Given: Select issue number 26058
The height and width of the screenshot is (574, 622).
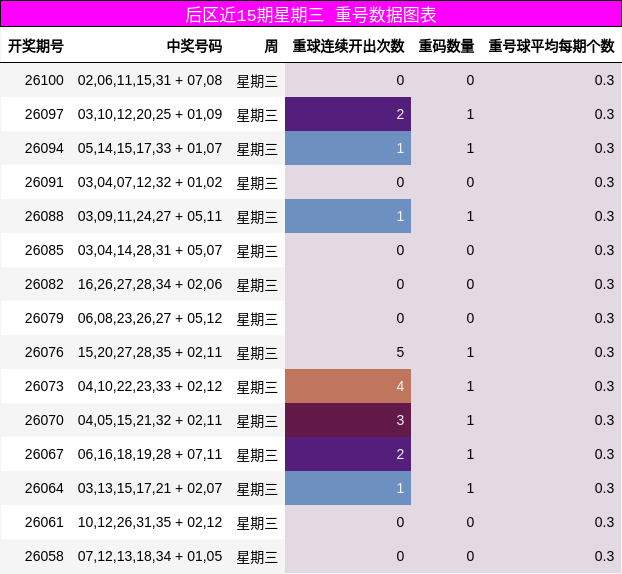Looking at the screenshot, I should tap(44, 556).
